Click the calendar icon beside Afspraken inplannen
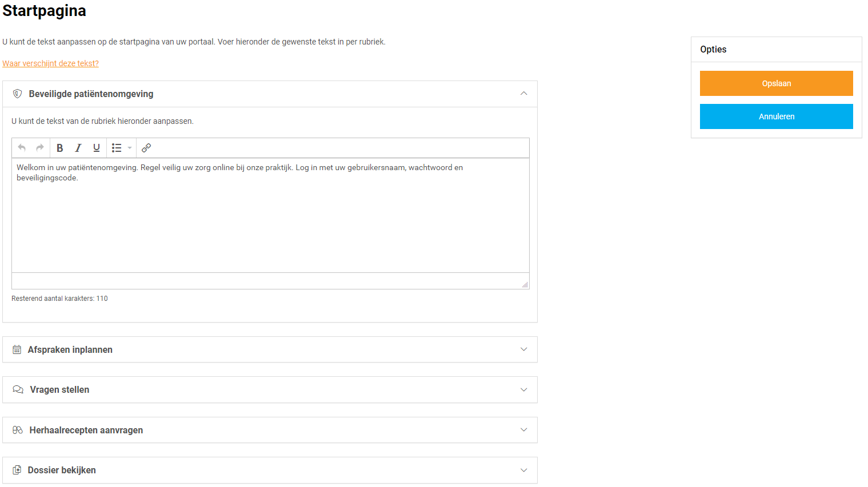The image size is (868, 487). pos(17,349)
